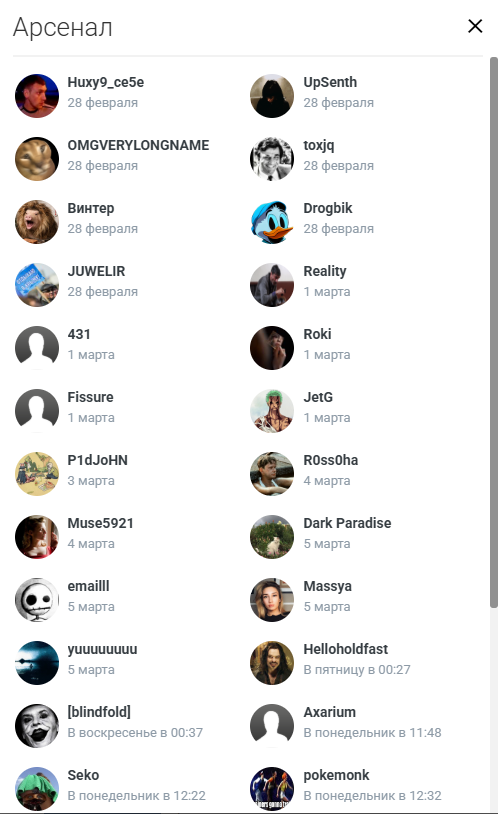Open the Helloholdfast username link
This screenshot has width=498, height=814.
pos(346,649)
